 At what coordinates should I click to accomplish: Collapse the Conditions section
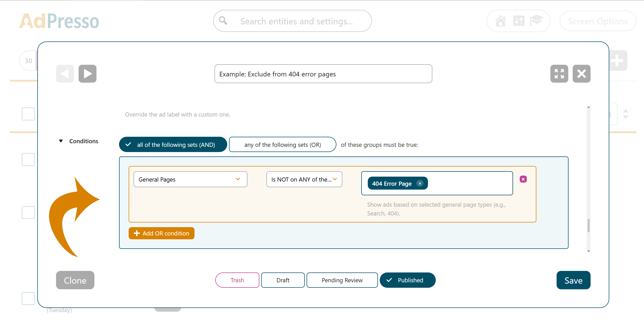point(61,141)
